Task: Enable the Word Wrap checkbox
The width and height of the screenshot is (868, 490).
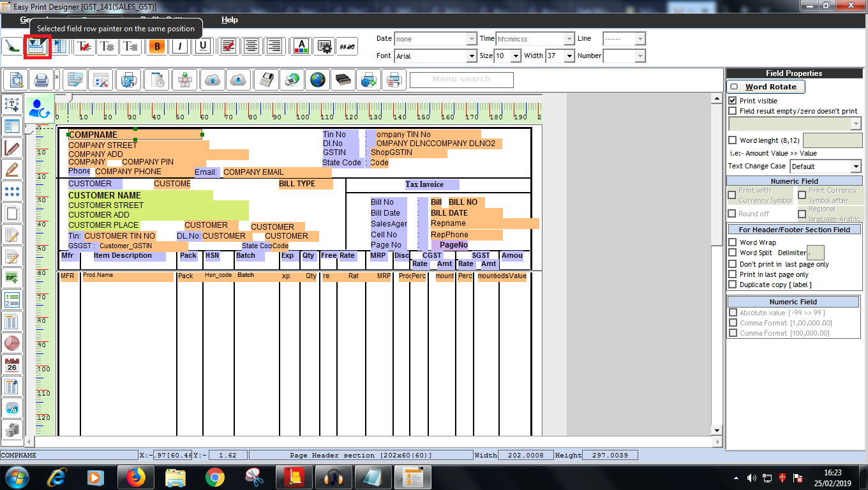Action: coord(733,242)
